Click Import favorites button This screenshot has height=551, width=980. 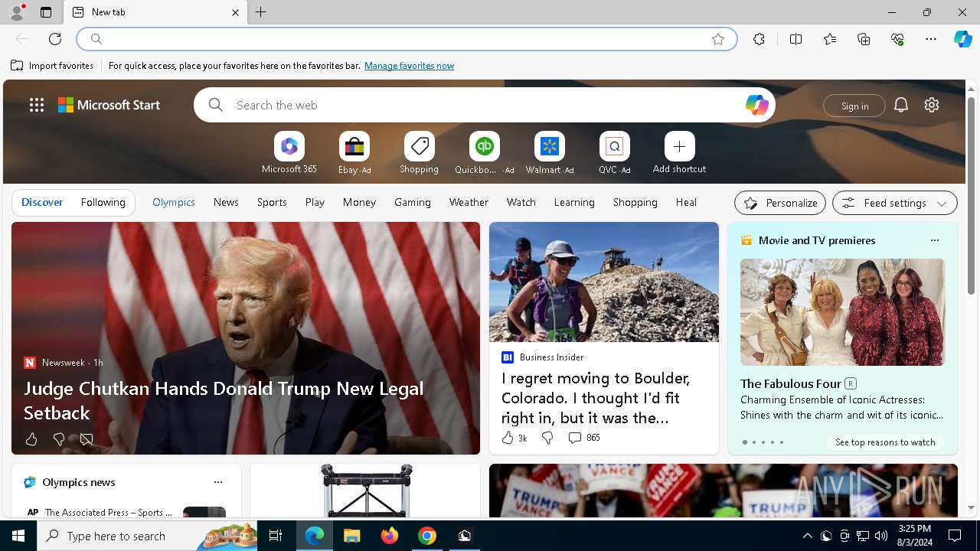(x=52, y=66)
